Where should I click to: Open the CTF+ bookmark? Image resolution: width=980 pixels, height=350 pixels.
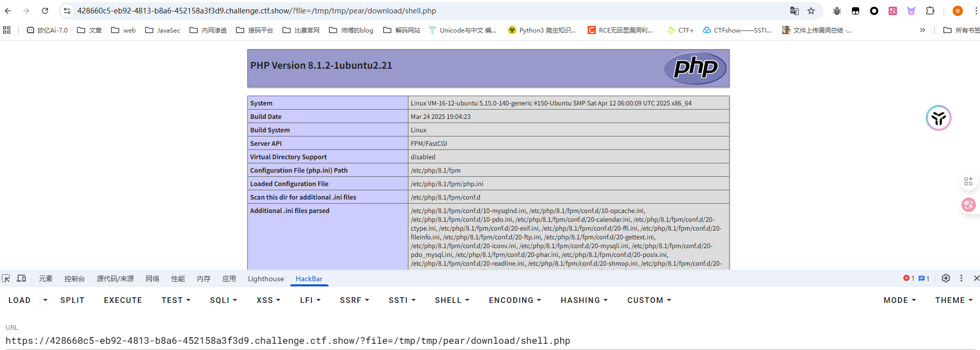click(x=680, y=31)
